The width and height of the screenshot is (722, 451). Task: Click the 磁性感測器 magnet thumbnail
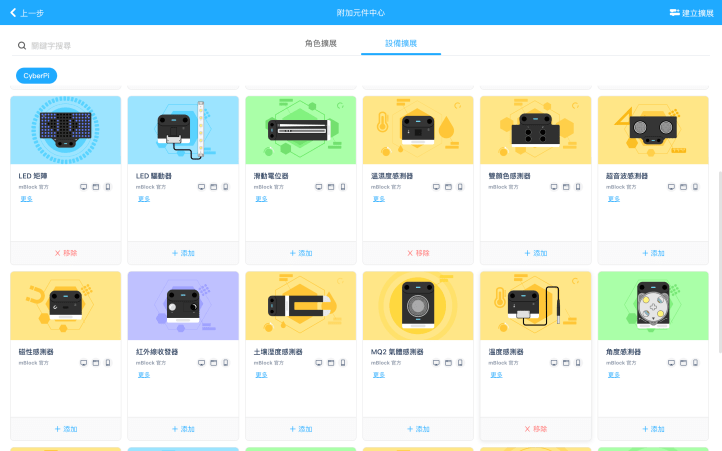[65, 306]
